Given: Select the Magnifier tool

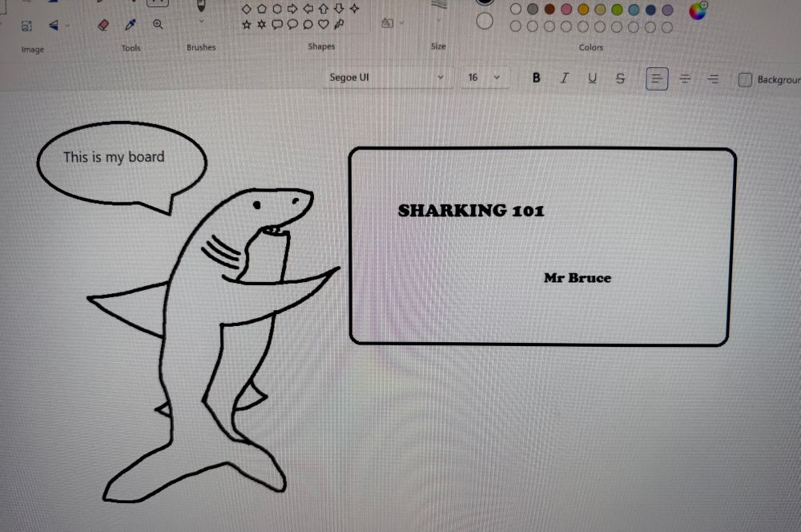Looking at the screenshot, I should (x=157, y=24).
